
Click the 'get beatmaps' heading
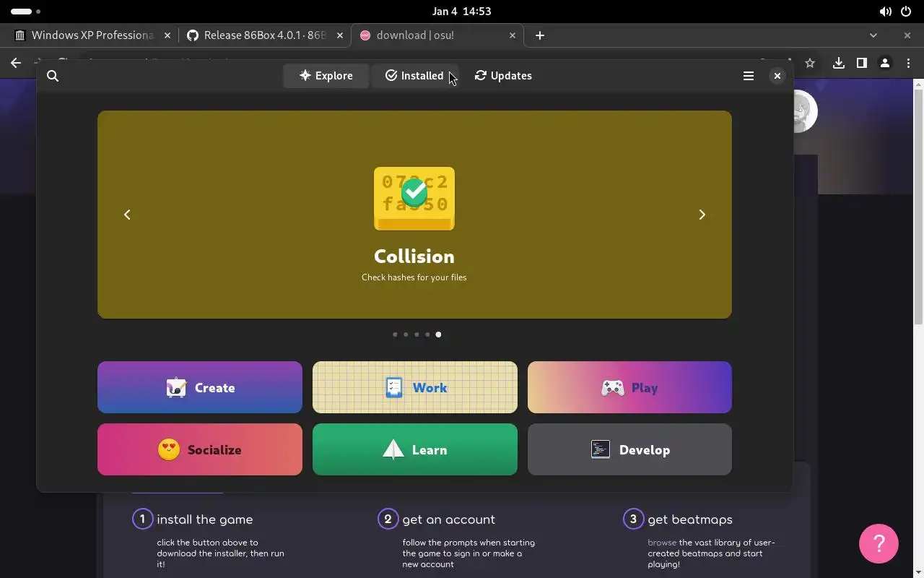[690, 519]
